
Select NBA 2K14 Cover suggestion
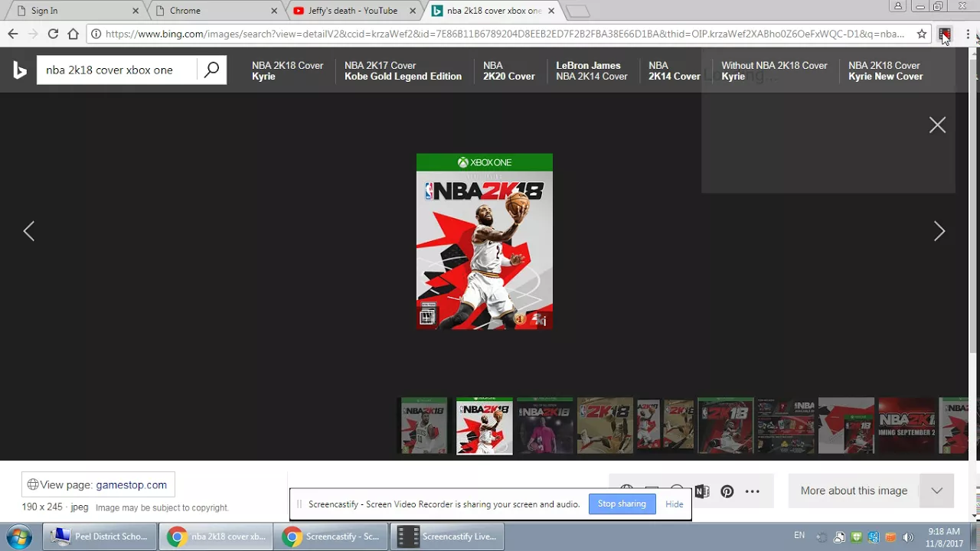click(675, 70)
